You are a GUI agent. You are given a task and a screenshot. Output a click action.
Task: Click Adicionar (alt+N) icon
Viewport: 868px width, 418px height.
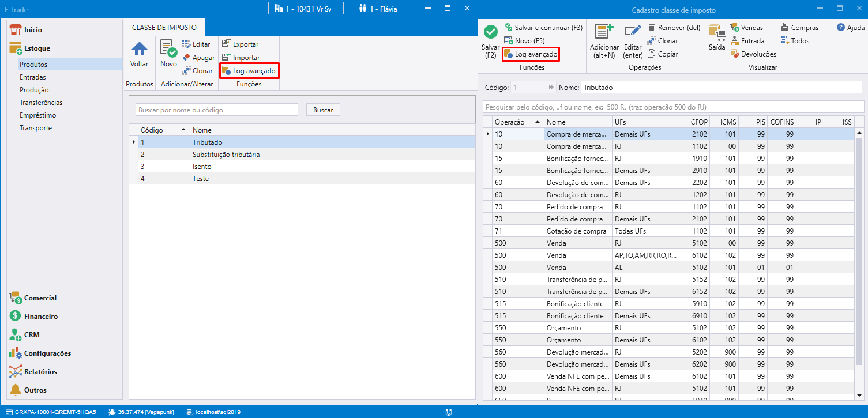click(x=604, y=33)
